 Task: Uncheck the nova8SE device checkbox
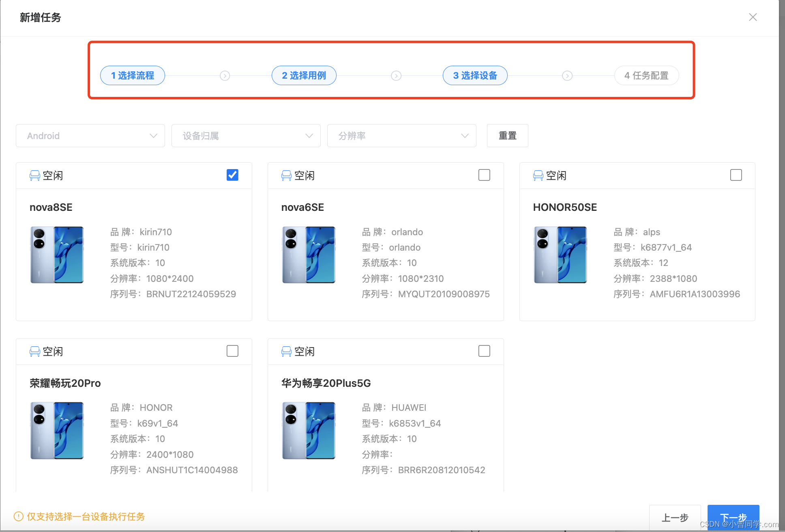(232, 175)
